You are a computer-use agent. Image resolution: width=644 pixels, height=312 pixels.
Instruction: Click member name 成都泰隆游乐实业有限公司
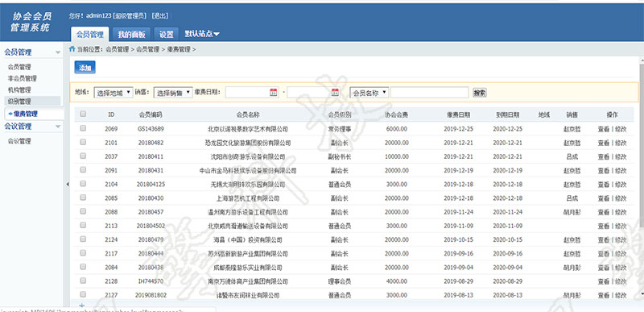tap(248, 268)
